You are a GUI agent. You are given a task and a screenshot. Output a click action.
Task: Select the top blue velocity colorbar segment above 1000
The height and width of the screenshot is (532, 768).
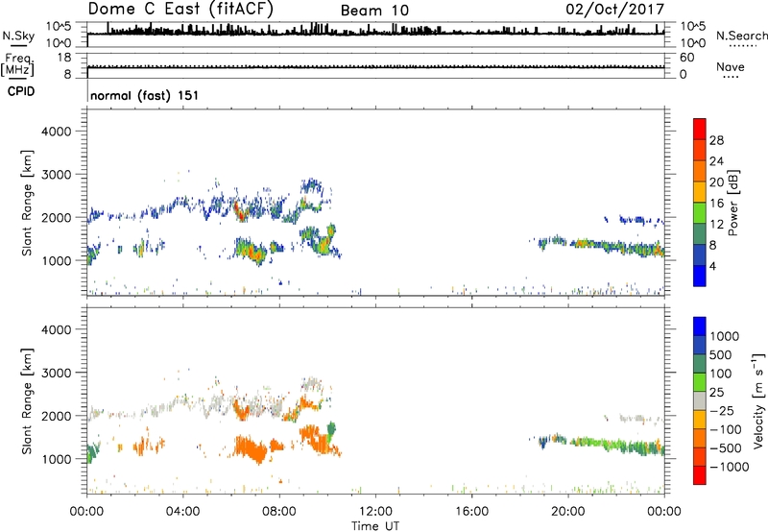point(700,326)
